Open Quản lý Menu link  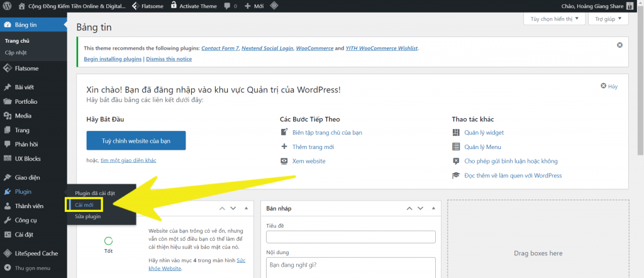click(x=482, y=147)
